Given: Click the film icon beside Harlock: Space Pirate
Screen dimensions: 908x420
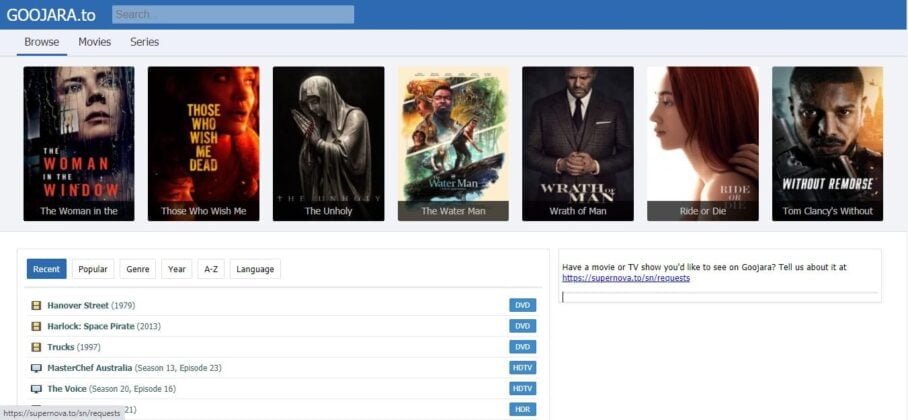Looking at the screenshot, I should pyautogui.click(x=36, y=326).
